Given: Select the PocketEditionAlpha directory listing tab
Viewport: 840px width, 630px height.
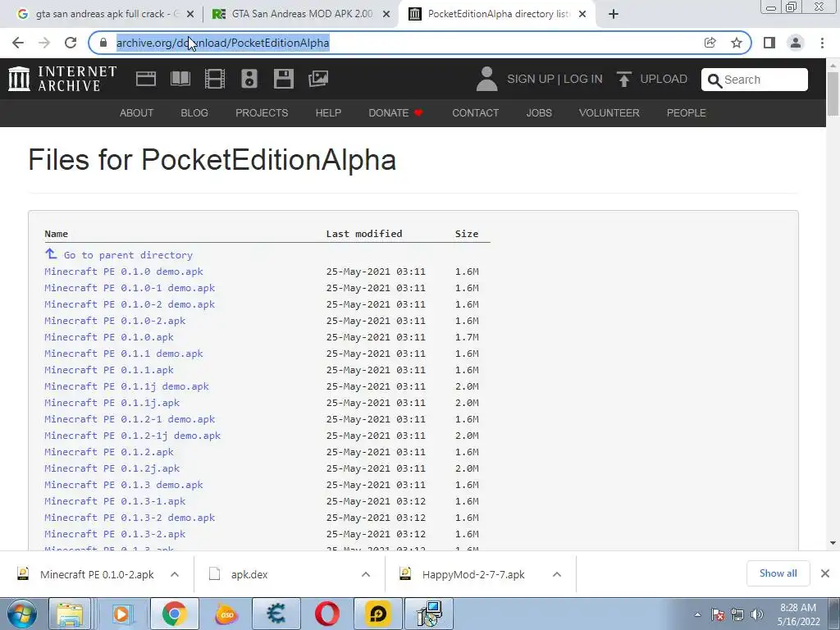Looking at the screenshot, I should 497,15.
